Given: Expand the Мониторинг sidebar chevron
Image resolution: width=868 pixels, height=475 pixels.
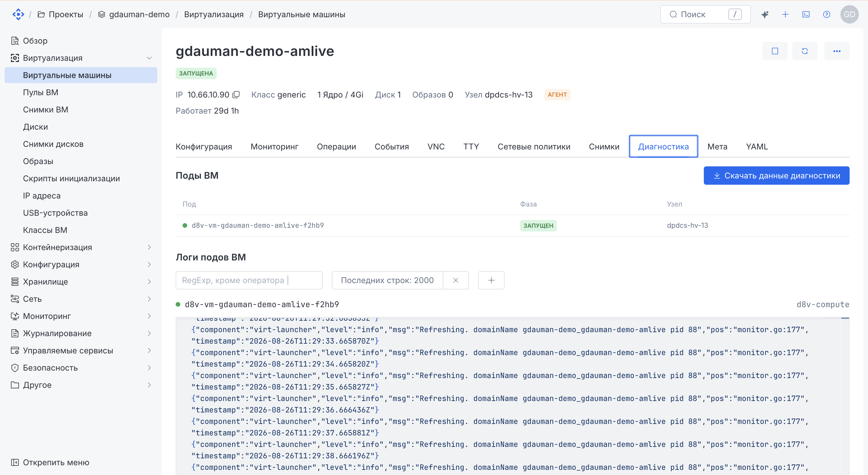Looking at the screenshot, I should point(149,316).
